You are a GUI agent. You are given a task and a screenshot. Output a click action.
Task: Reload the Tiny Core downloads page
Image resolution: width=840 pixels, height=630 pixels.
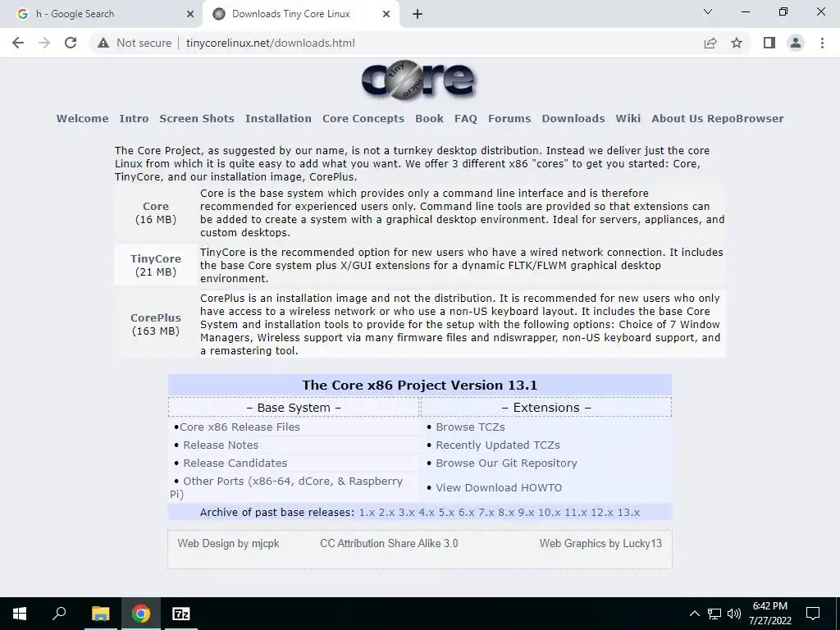[x=71, y=43]
